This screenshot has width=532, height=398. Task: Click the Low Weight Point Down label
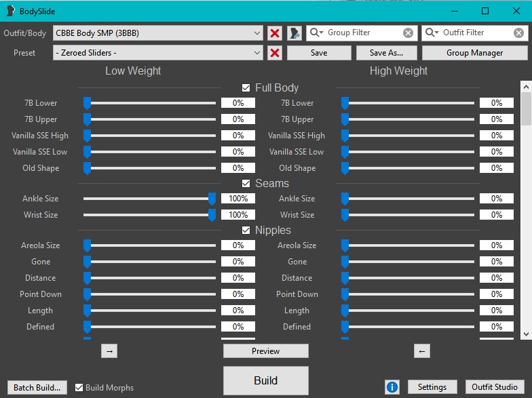pos(41,294)
